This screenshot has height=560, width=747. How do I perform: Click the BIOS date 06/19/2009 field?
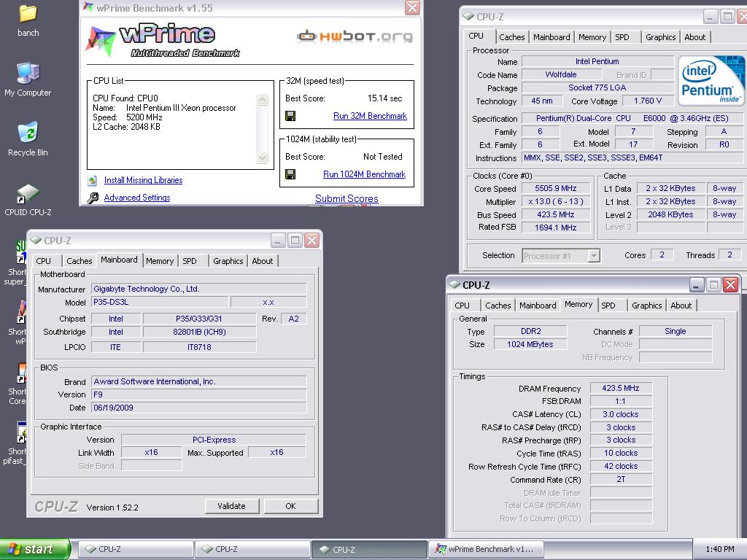coord(198,408)
